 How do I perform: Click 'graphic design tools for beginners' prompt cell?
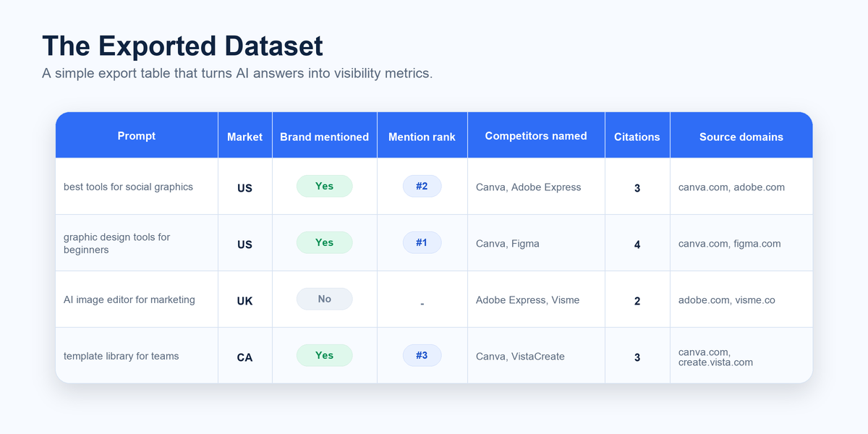coord(137,243)
